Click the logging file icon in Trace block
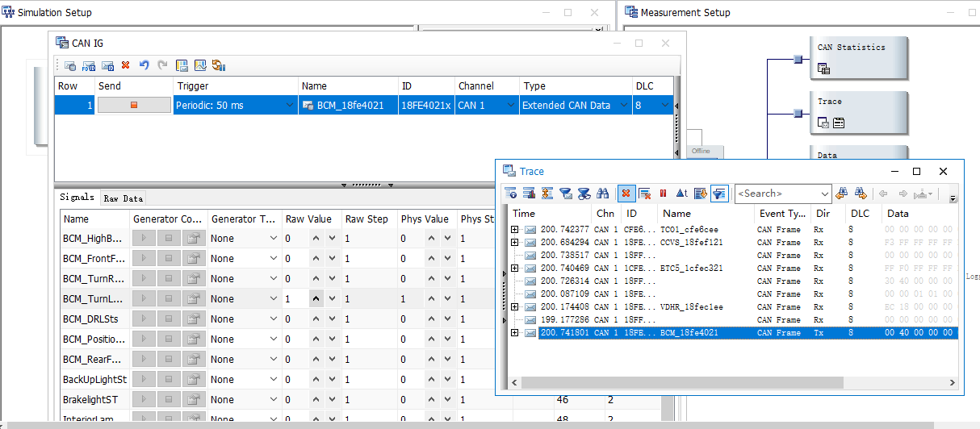The height and width of the screenshot is (429, 980). click(839, 123)
